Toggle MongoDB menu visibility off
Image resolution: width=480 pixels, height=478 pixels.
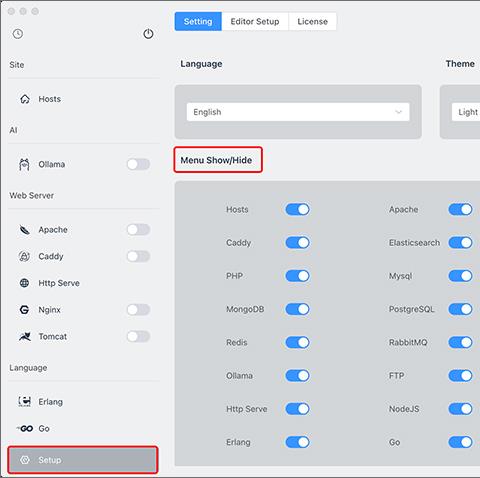[298, 309]
